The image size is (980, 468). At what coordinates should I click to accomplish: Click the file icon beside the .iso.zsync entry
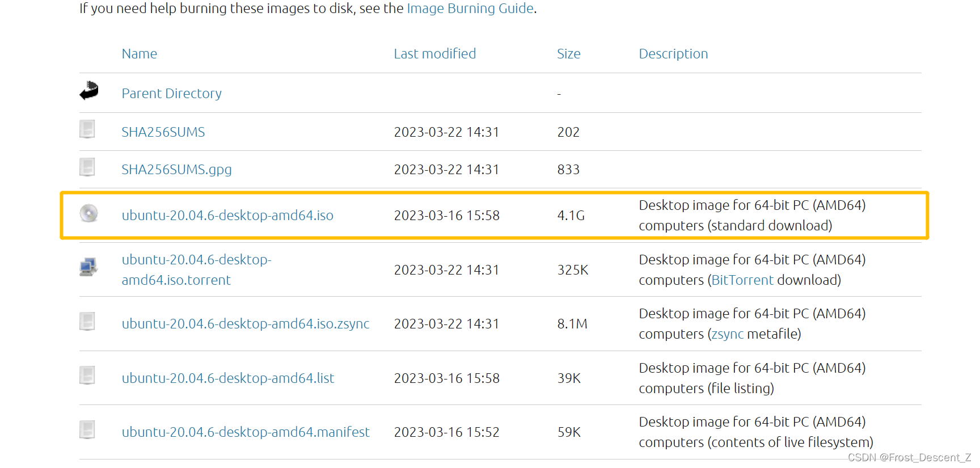87,322
